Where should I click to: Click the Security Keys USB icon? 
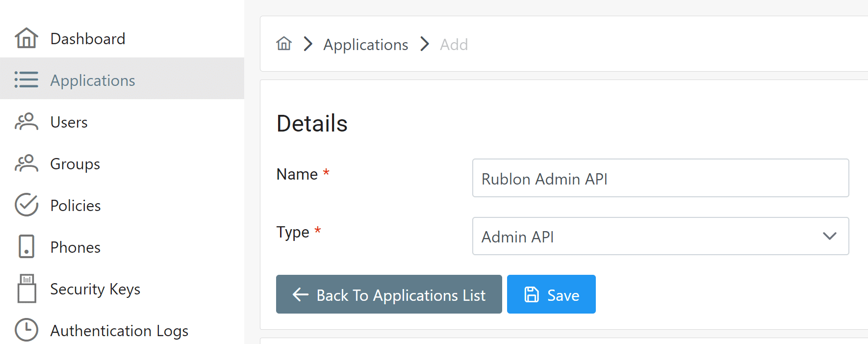tap(26, 289)
